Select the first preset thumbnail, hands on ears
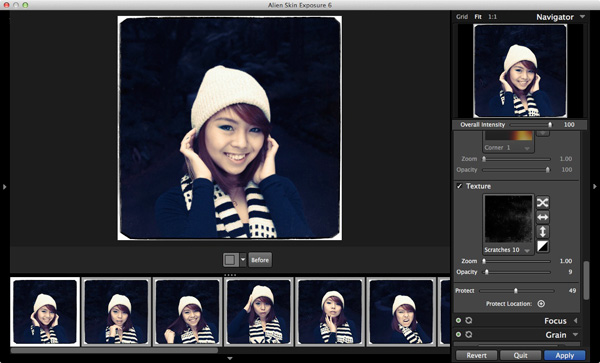600x363 pixels. tap(45, 312)
